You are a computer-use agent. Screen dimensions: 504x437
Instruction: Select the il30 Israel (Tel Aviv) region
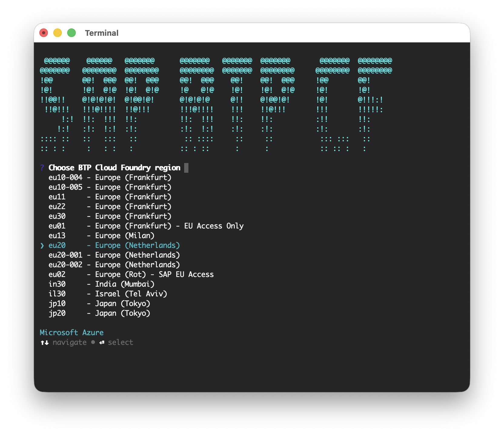tap(108, 294)
